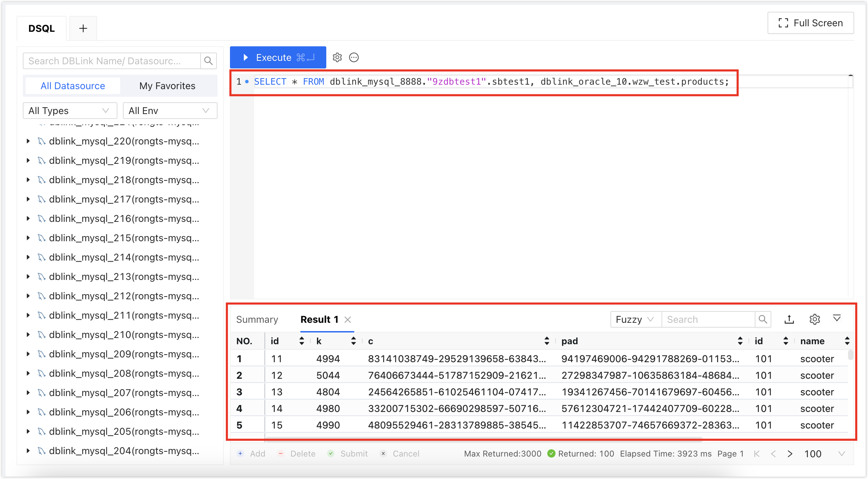The image size is (868, 479).
Task: Click the datasource search magnifier icon
Action: 208,61
